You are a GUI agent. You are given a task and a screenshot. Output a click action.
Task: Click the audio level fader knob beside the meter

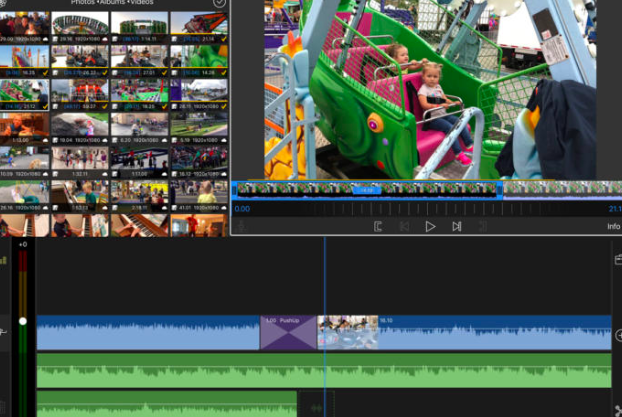(x=23, y=321)
